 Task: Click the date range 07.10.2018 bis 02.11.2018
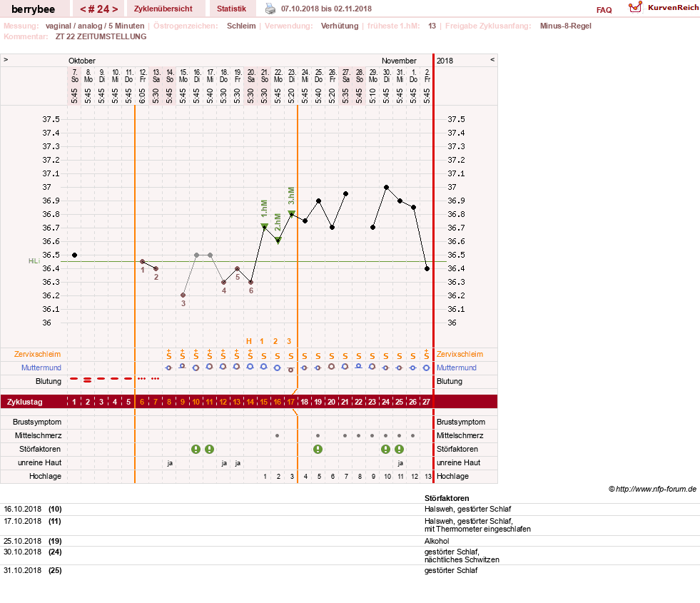coord(326,9)
